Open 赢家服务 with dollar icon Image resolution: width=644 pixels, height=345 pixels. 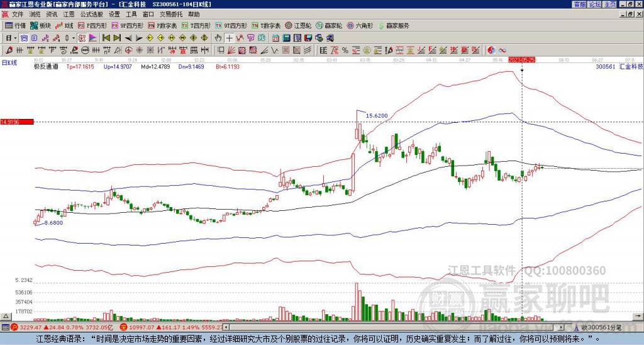[x=394, y=25]
